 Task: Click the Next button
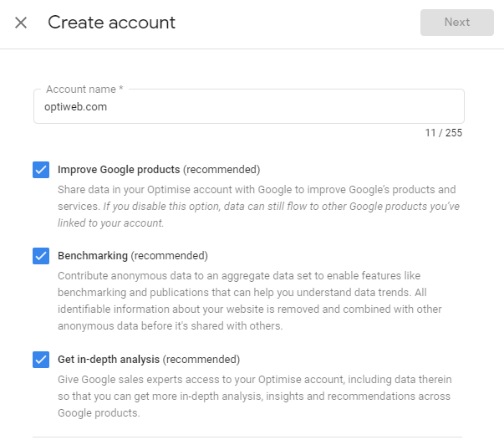coord(456,23)
